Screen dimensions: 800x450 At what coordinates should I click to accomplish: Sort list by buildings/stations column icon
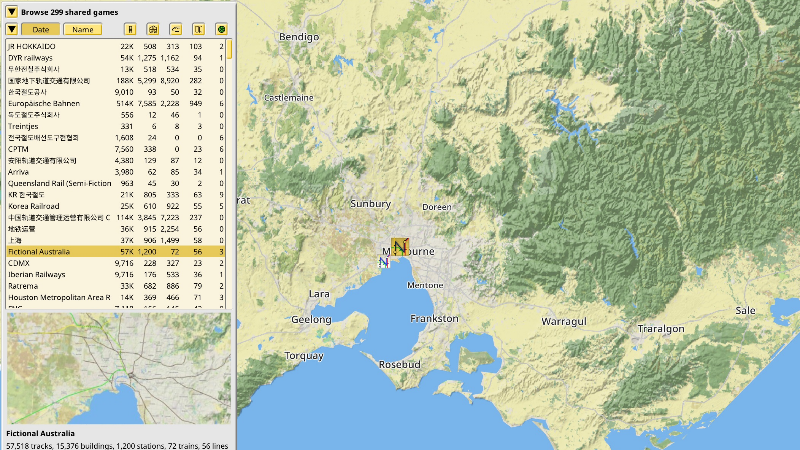(153, 29)
